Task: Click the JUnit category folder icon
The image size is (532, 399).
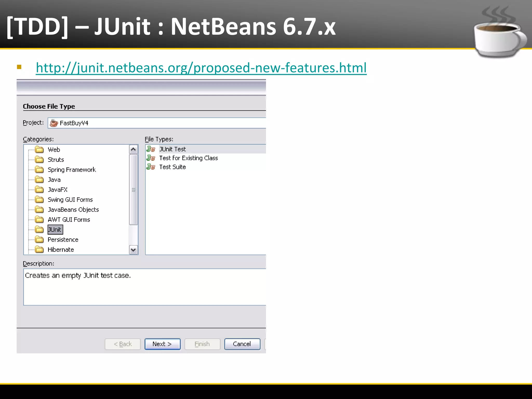Action: pyautogui.click(x=39, y=230)
